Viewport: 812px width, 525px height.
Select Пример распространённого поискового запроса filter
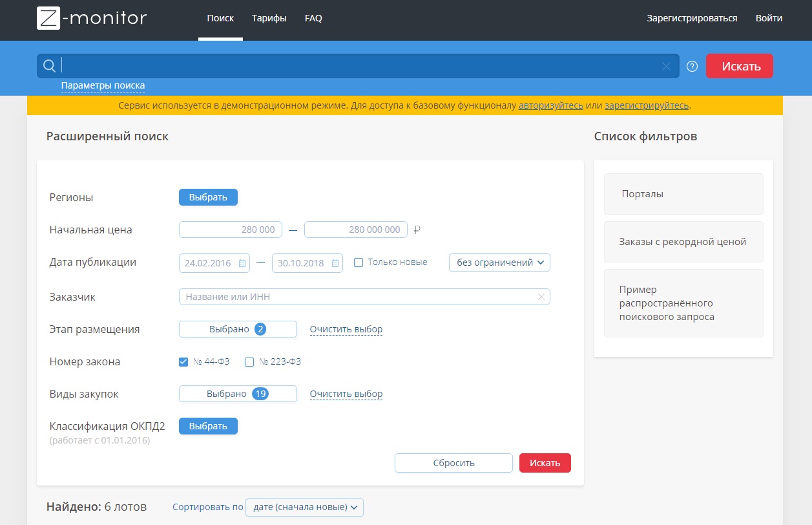683,303
